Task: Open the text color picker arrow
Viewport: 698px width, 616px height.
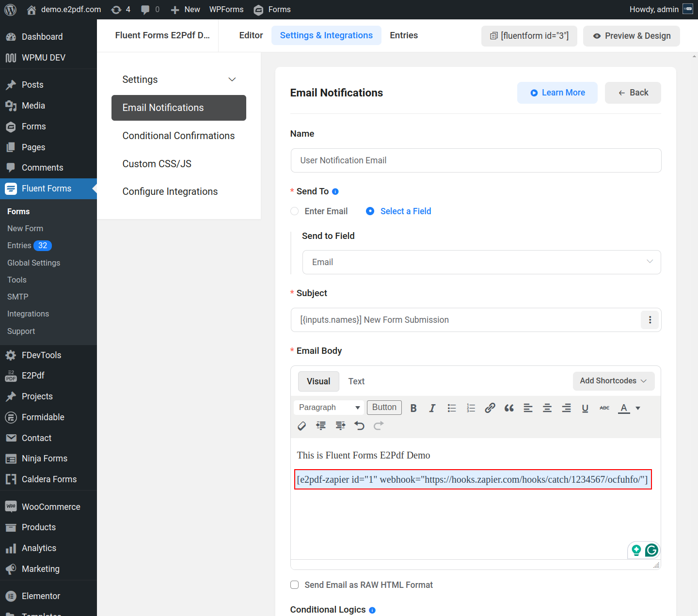Action: 638,408
